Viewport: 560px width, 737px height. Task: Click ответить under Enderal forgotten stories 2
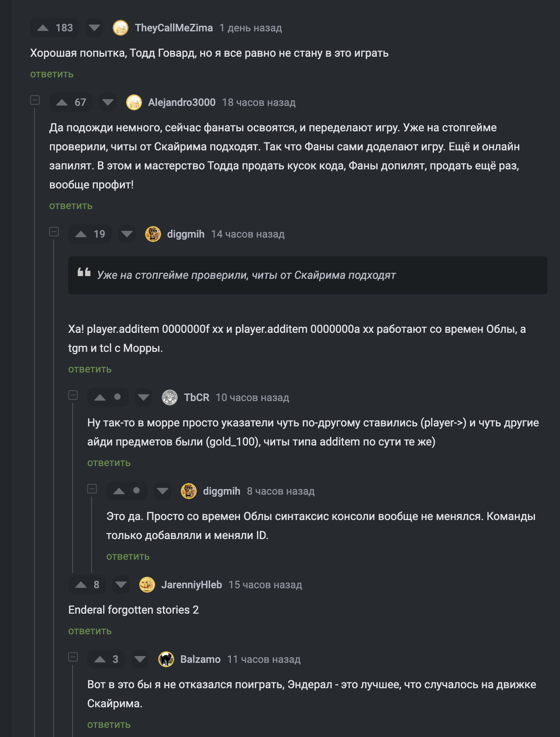pyautogui.click(x=90, y=631)
